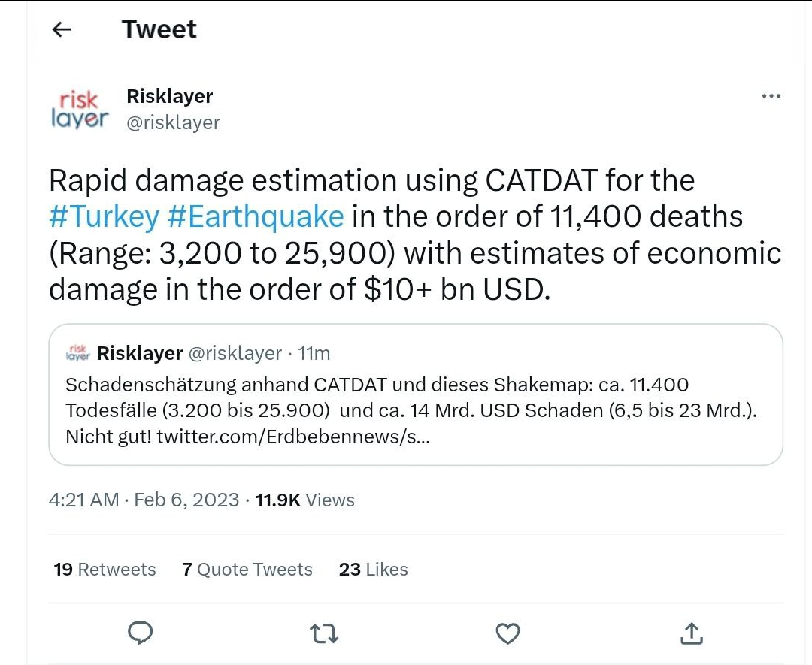812x665 pixels.
Task: Click the small Risklayer avatar in quoted tweet
Action: coord(78,352)
